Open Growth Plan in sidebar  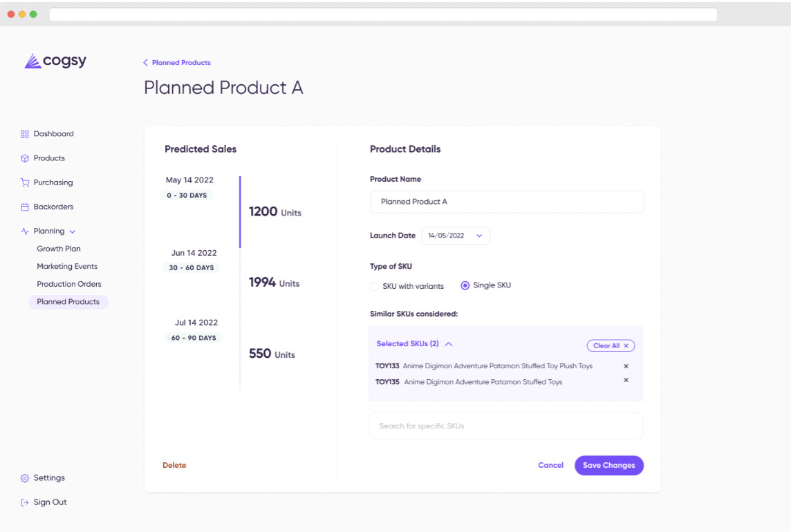tap(59, 249)
